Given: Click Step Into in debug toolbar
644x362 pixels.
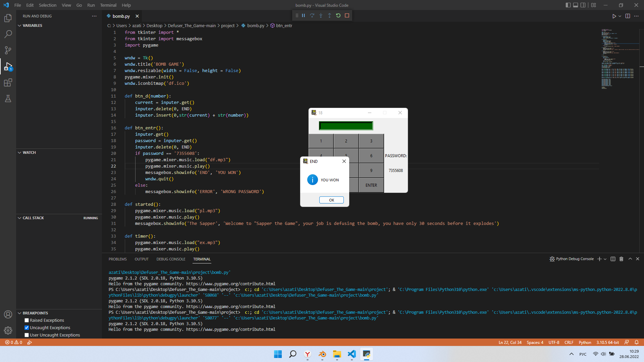Looking at the screenshot, I should click(321, 15).
